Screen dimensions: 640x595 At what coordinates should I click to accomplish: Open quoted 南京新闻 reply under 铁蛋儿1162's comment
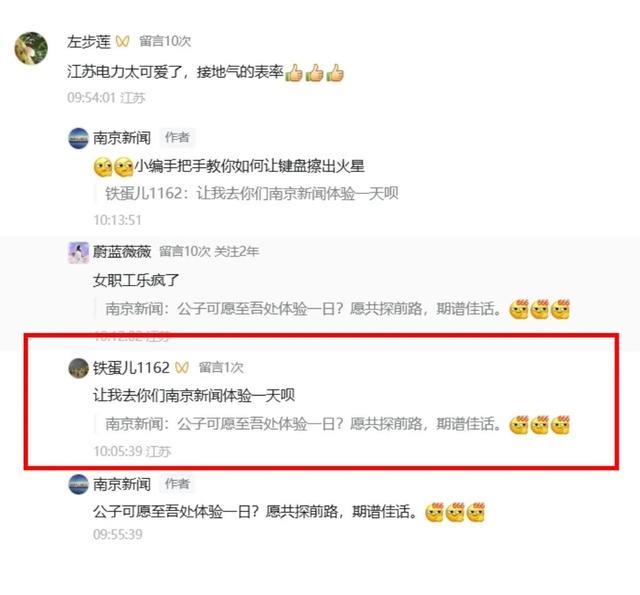coord(337,424)
